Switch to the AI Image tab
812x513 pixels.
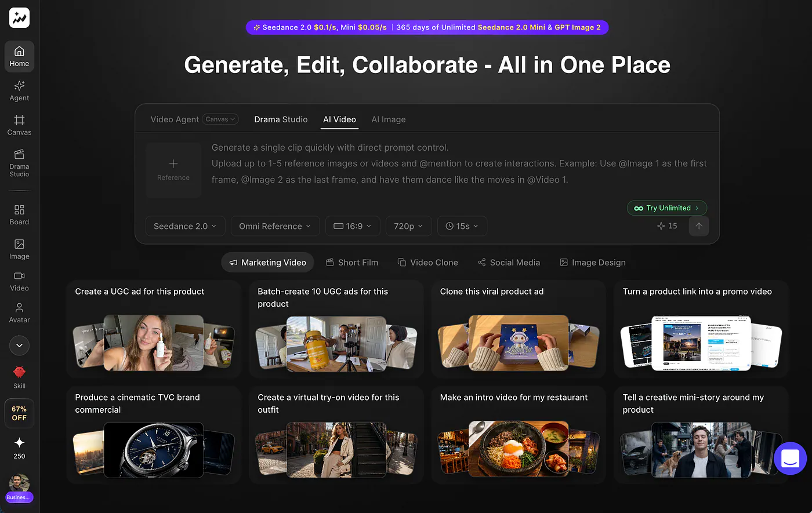(389, 119)
